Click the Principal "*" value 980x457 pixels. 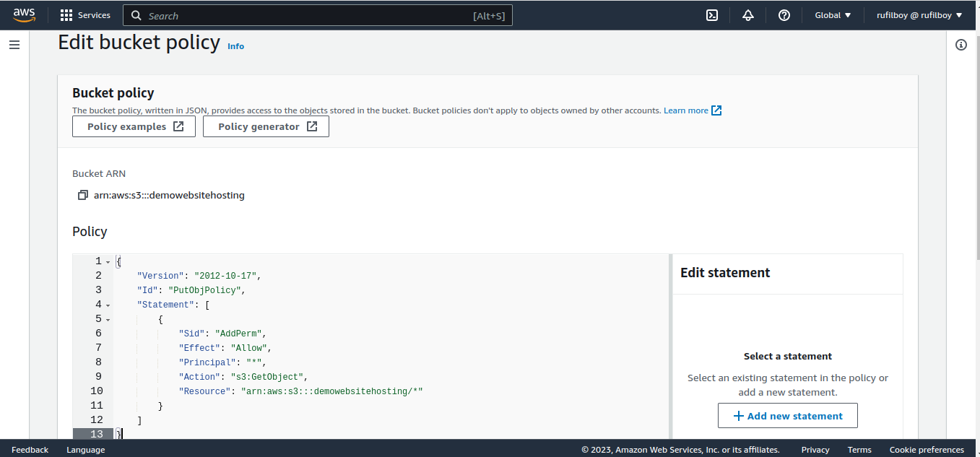[254, 362]
